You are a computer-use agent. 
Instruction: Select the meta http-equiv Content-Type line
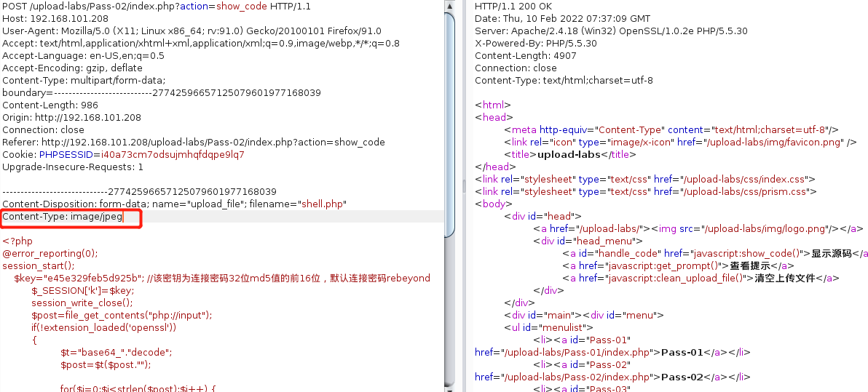(x=671, y=130)
